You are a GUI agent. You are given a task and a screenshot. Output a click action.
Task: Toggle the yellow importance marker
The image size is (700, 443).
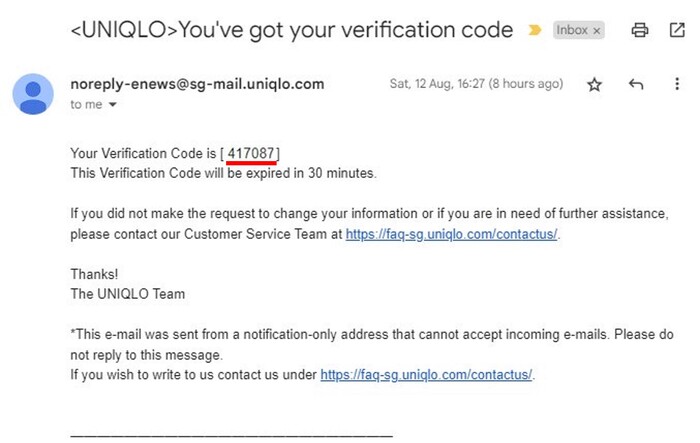[x=535, y=31]
